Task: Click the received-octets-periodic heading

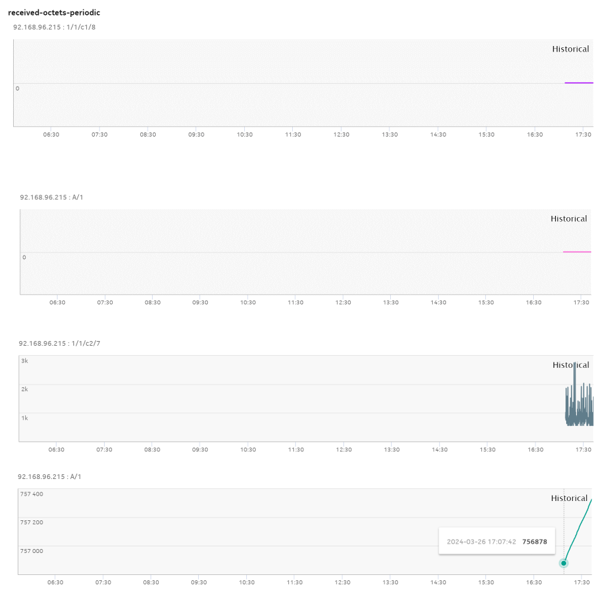Action: 54,13
